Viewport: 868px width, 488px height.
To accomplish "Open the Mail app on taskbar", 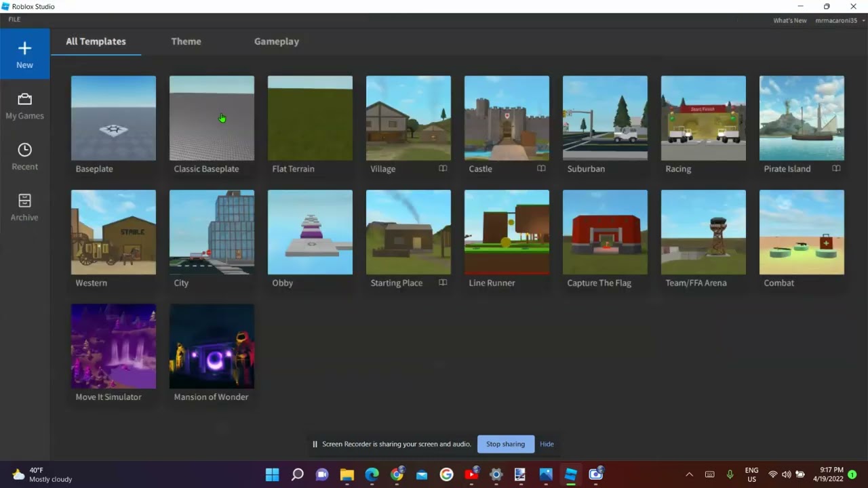I will (x=421, y=474).
